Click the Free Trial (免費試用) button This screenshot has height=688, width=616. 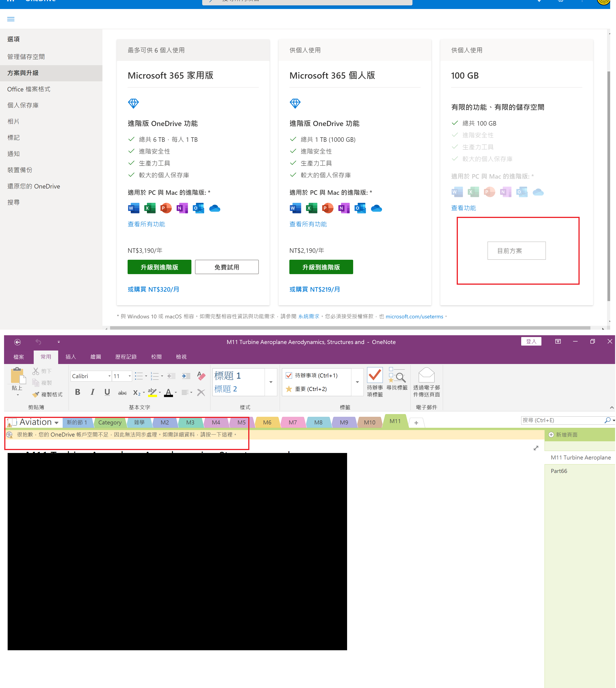(x=226, y=267)
